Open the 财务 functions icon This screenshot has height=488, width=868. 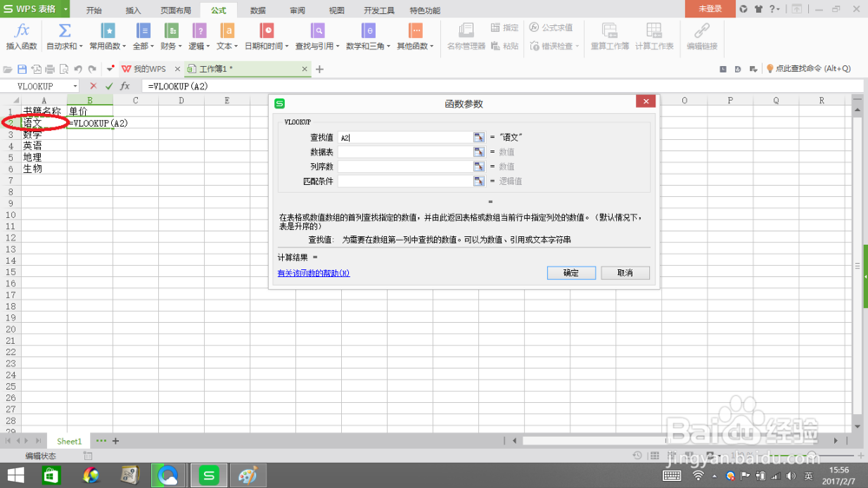(x=171, y=30)
